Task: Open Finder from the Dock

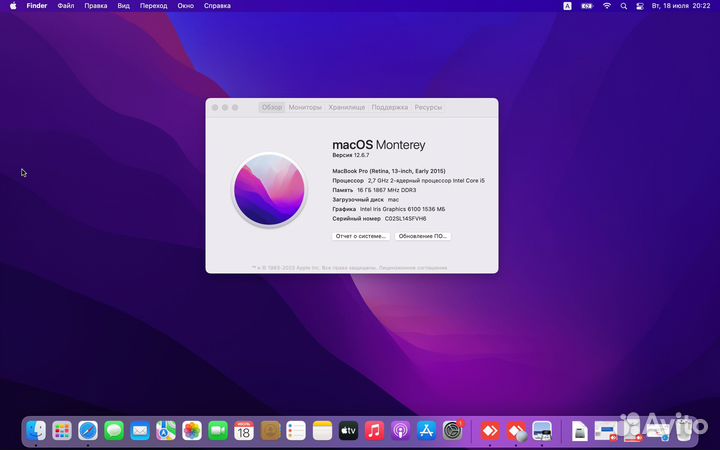Action: (x=36, y=431)
